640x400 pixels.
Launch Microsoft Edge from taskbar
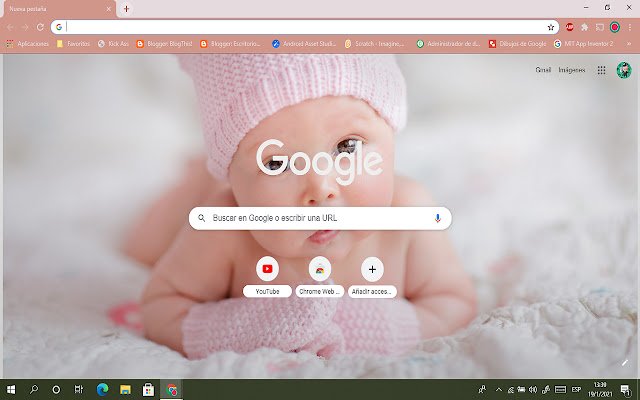tap(102, 390)
